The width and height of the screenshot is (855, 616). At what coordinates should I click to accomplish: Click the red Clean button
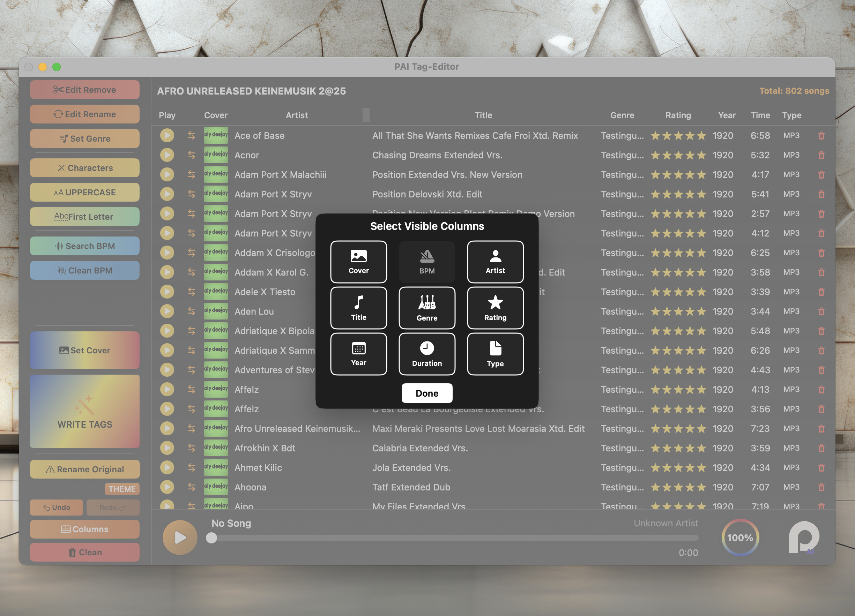tap(85, 552)
